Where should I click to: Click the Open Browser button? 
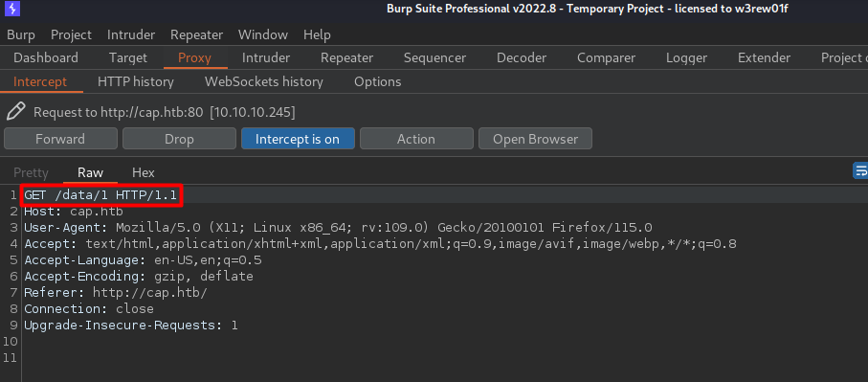pos(535,139)
